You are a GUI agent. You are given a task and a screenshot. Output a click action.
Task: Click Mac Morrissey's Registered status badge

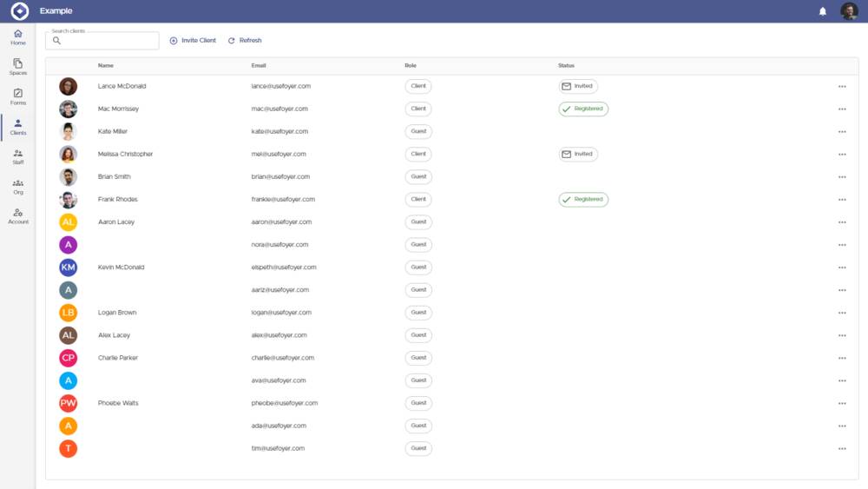click(583, 109)
